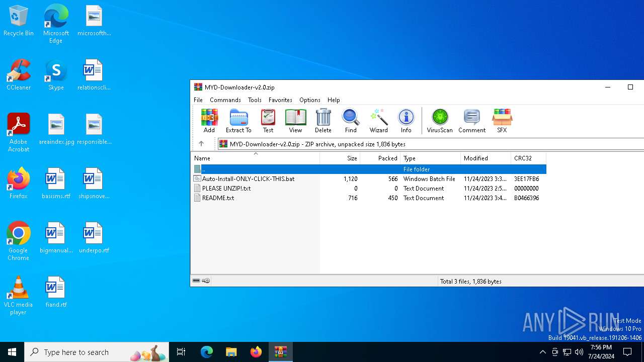Image resolution: width=644 pixels, height=362 pixels.
Task: Select the microsofth desktop image file
Action: point(94,21)
